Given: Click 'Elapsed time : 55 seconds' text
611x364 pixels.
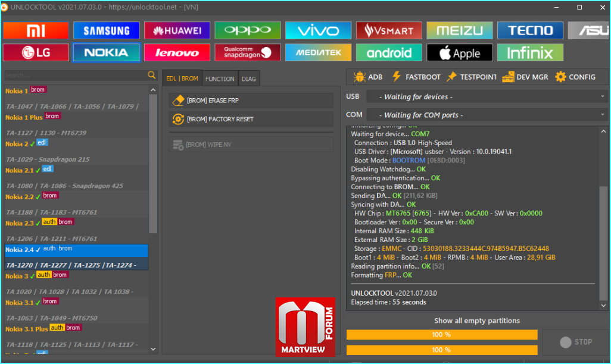Looking at the screenshot, I should coord(388,302).
